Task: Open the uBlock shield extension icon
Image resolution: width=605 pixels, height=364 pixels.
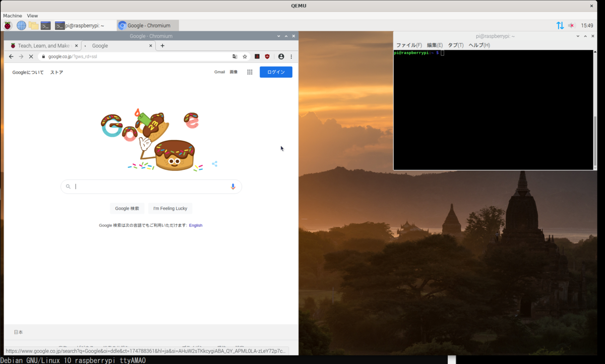Action: [267, 56]
